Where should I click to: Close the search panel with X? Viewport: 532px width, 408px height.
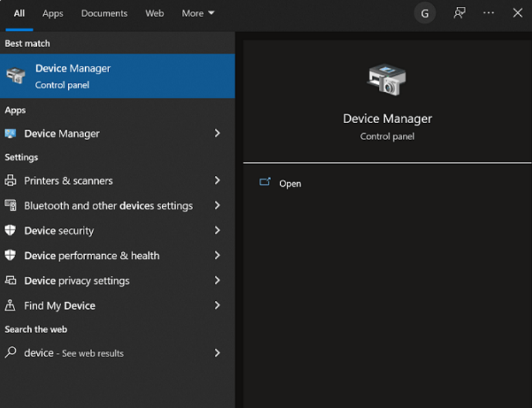[x=518, y=13]
